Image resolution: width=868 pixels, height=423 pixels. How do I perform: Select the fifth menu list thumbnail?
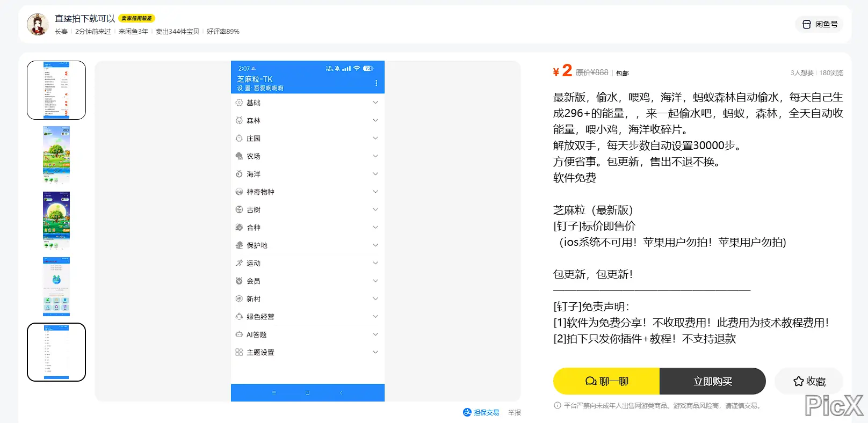(x=56, y=352)
